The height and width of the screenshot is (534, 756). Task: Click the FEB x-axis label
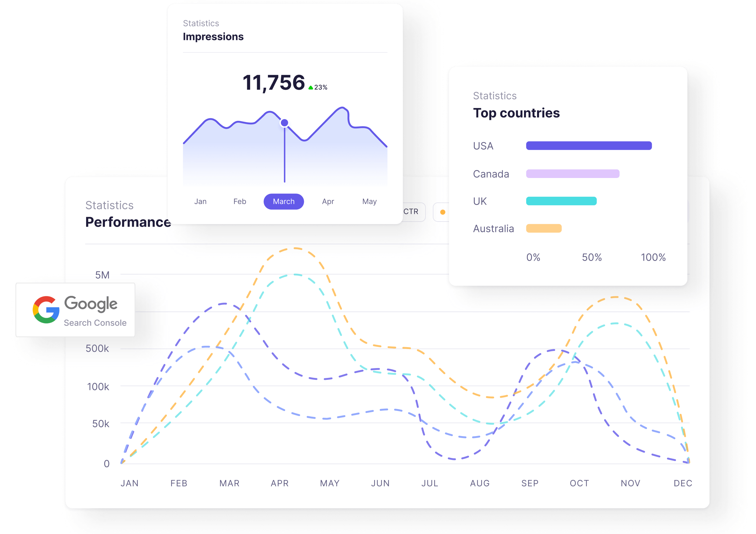click(179, 483)
